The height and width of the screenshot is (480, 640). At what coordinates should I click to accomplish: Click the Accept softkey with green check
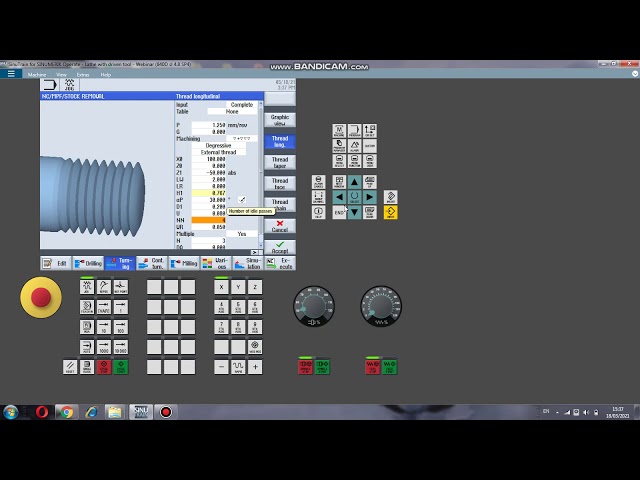pyautogui.click(x=280, y=247)
